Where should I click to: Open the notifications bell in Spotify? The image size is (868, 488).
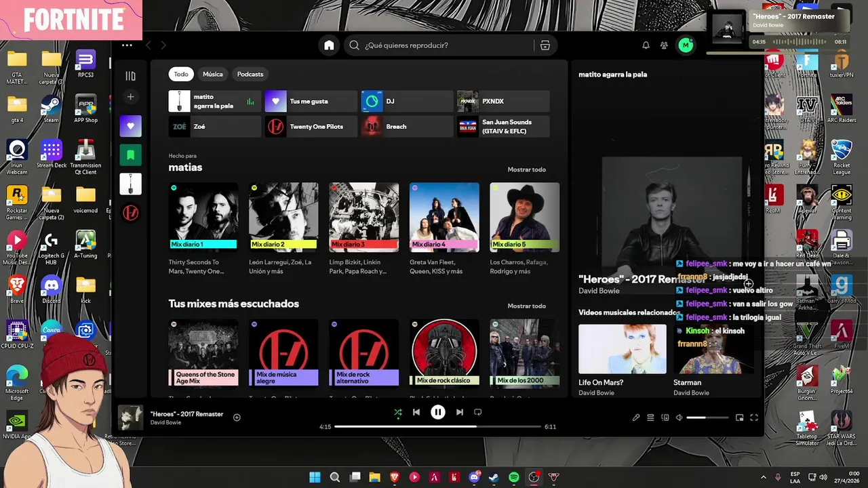(x=646, y=45)
